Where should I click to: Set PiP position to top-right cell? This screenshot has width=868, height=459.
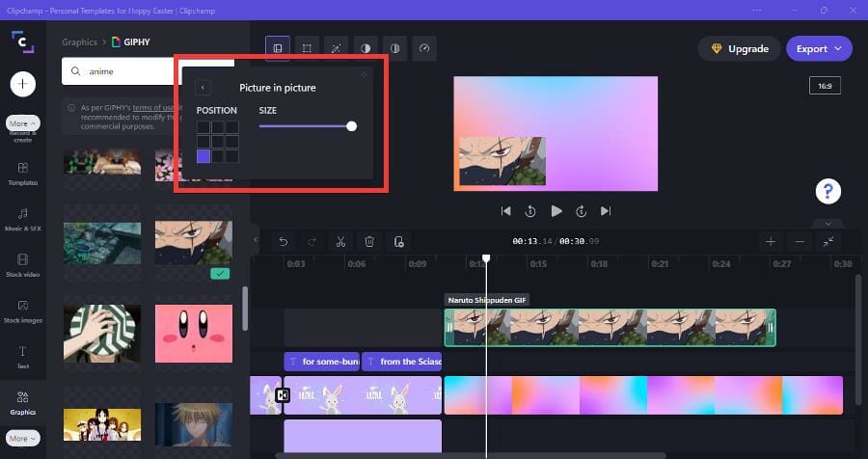tap(231, 127)
